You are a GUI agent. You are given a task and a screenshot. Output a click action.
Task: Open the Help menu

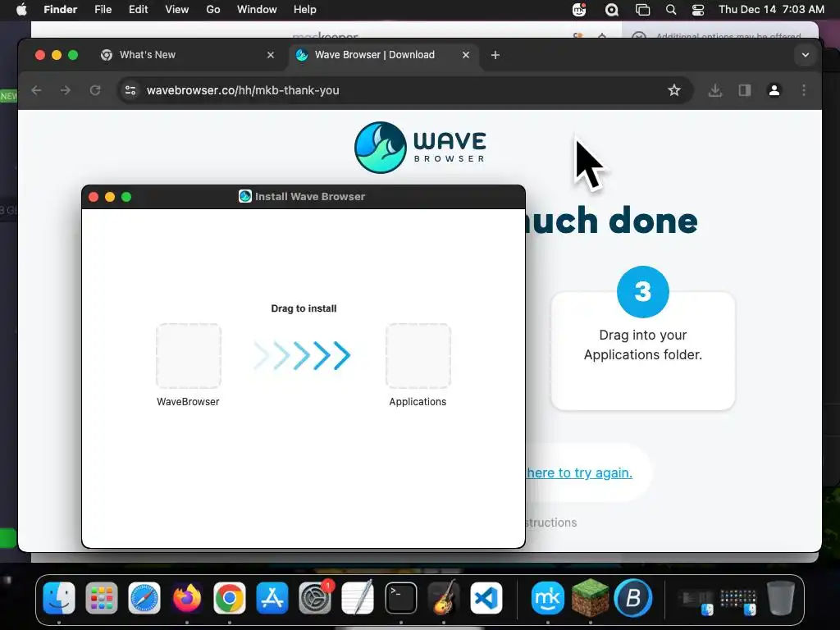click(305, 10)
